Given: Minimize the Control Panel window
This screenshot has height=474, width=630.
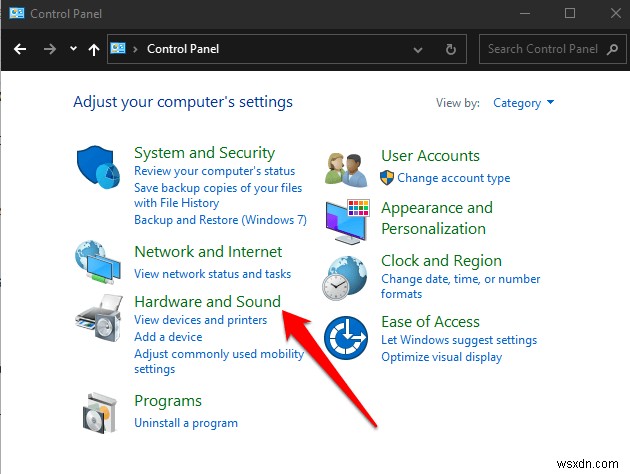Looking at the screenshot, I should click(x=525, y=13).
